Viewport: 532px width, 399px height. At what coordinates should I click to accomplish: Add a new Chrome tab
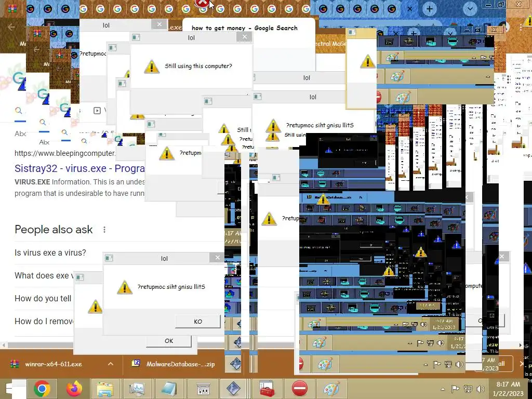click(429, 9)
